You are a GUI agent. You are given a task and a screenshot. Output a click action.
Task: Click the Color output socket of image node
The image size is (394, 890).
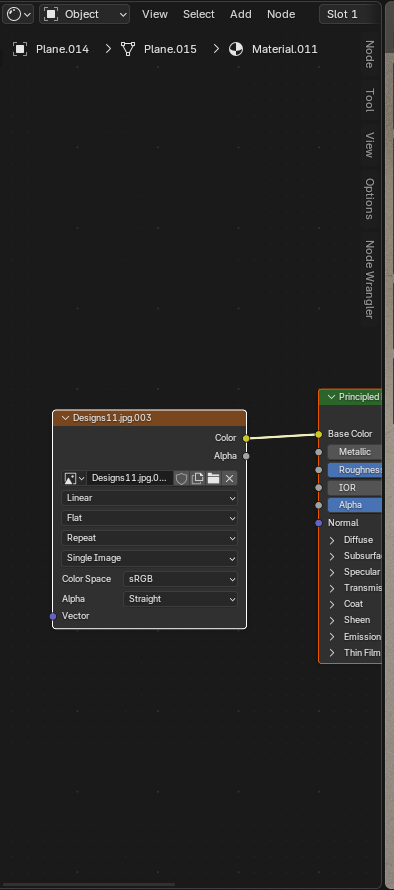point(246,438)
